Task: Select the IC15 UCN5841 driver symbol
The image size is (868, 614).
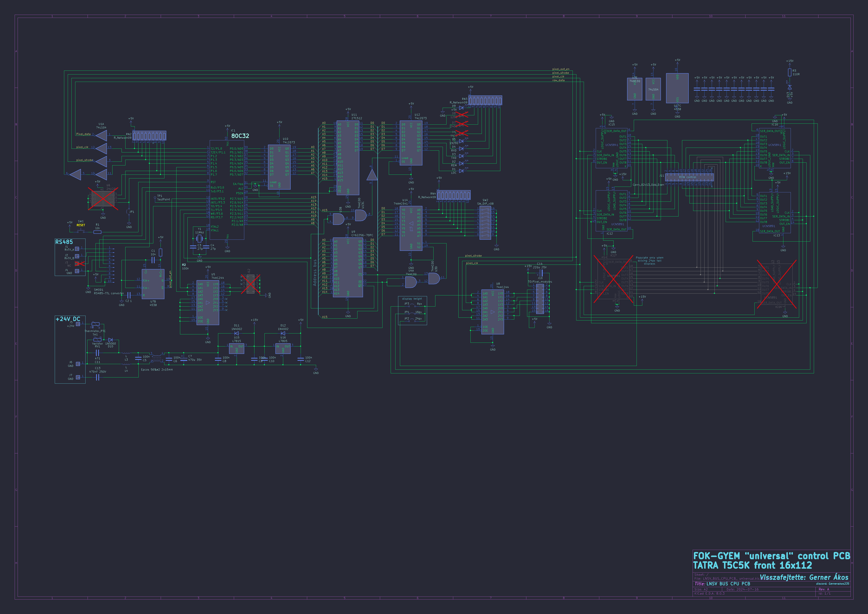Action: (611, 148)
